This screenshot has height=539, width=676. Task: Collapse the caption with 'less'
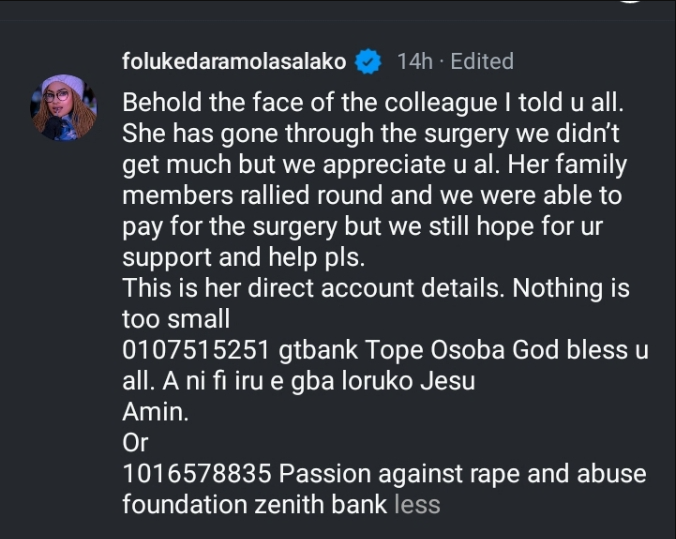tap(417, 504)
